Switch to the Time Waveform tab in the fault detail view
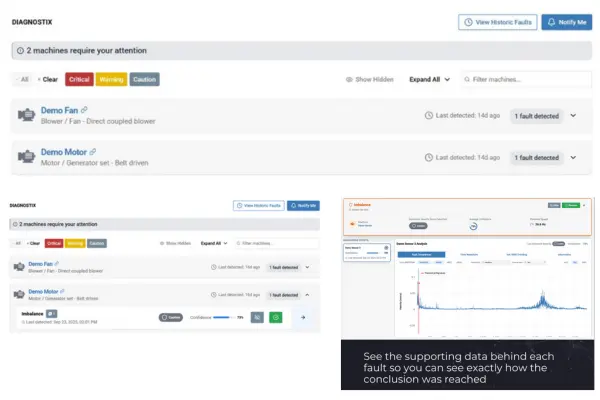Image resolution: width=600 pixels, height=400 pixels. (x=469, y=254)
